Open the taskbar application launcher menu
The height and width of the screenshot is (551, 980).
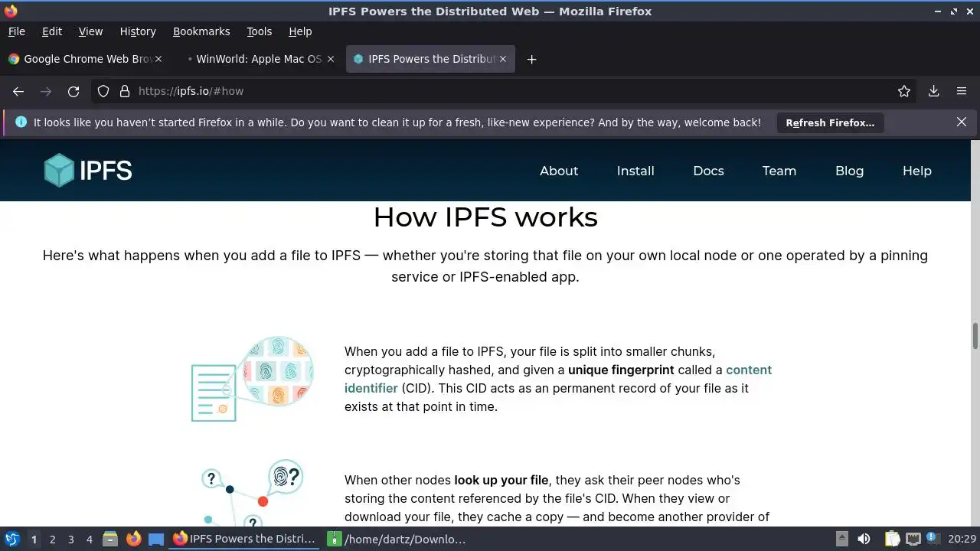pyautogui.click(x=12, y=539)
